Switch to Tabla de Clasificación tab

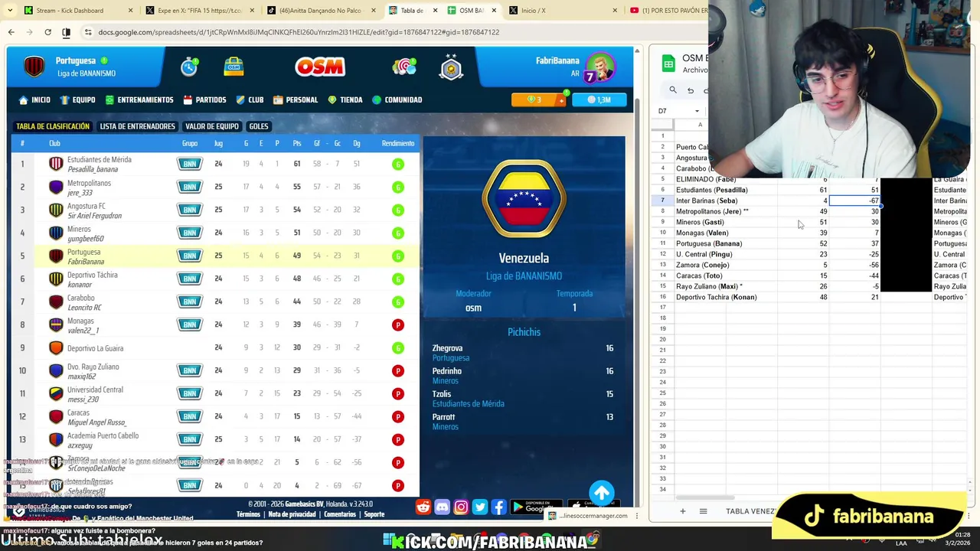coord(53,126)
